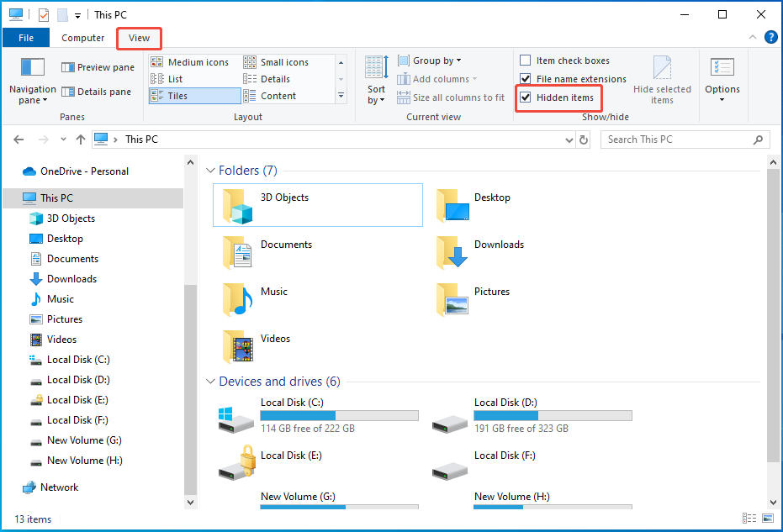This screenshot has height=532, width=783.
Task: Collapse the Folders (7) section
Action: pos(210,170)
